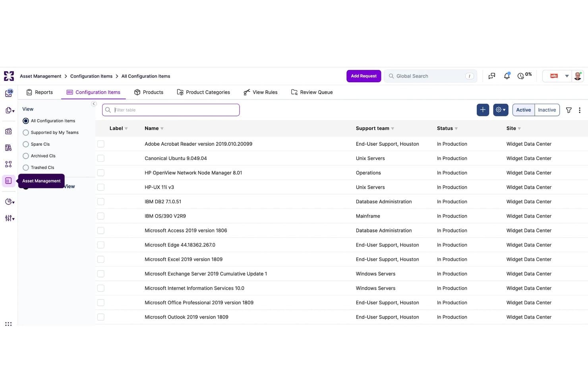Click the time tracking clock icon
This screenshot has width=588, height=392.
point(520,76)
